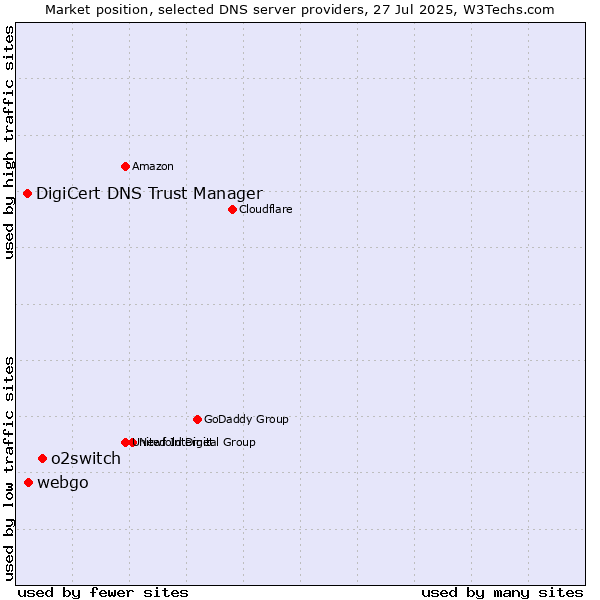600x600 pixels.
Task: Select the webgo red data point
Action: 28,483
